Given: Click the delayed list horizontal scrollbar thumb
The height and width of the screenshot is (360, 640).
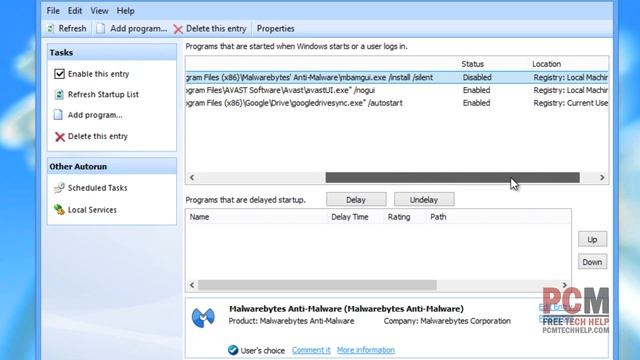Looking at the screenshot, I should point(318,285).
